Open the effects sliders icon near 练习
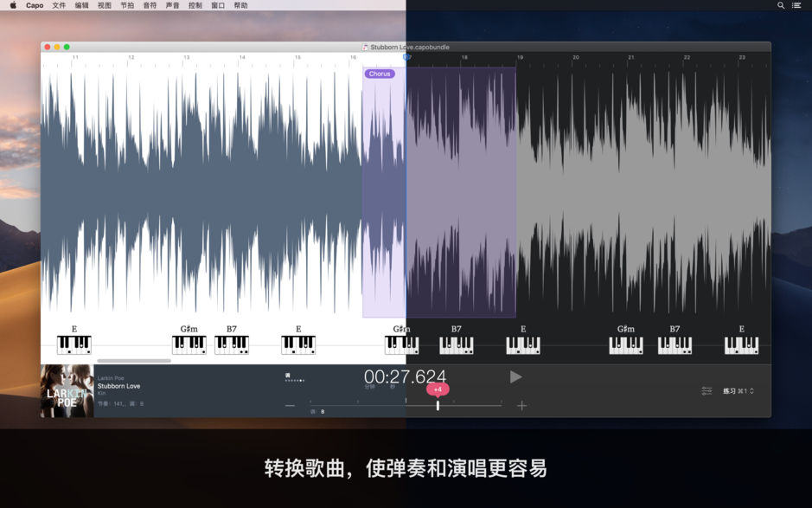The width and height of the screenshot is (812, 508). click(707, 390)
